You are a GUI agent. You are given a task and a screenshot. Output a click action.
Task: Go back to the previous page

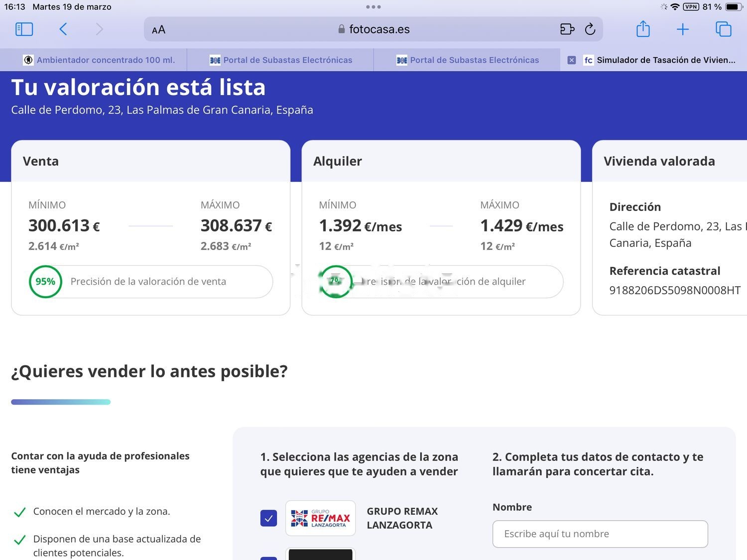tap(63, 29)
